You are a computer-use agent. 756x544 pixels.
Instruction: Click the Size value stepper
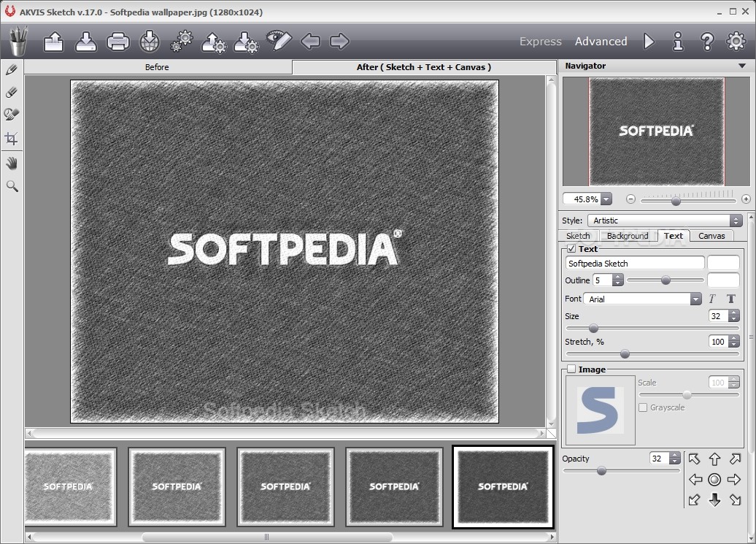click(x=734, y=316)
